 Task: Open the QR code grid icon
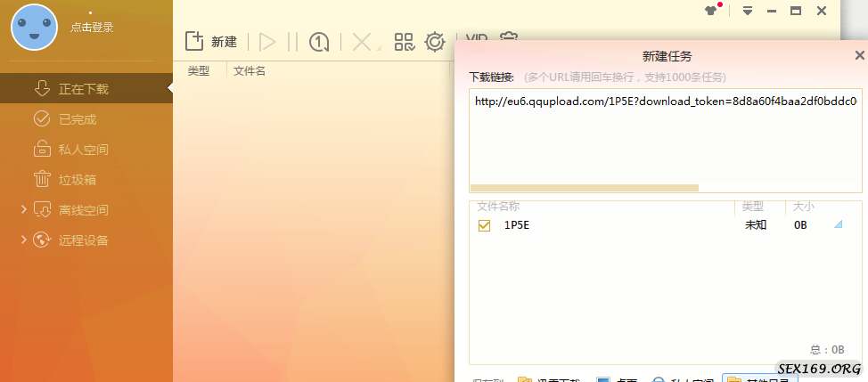click(405, 42)
